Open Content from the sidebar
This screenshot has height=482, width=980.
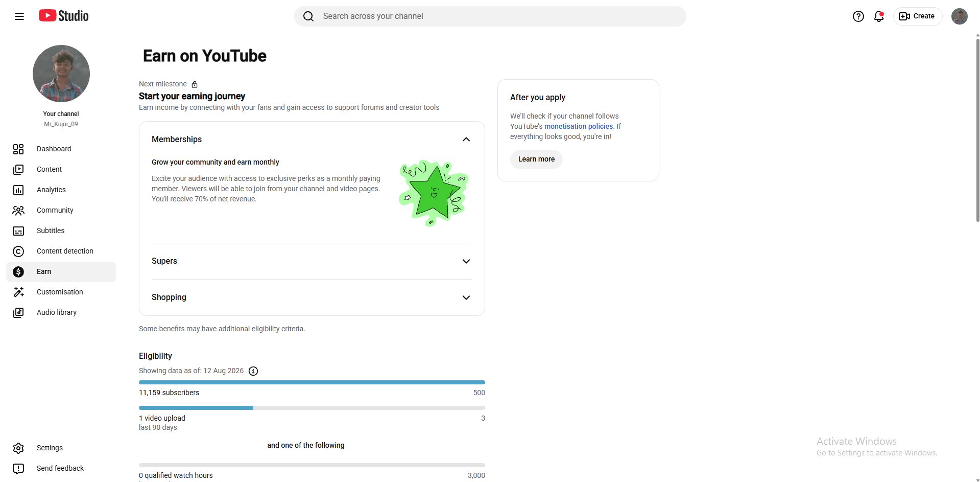point(61,169)
